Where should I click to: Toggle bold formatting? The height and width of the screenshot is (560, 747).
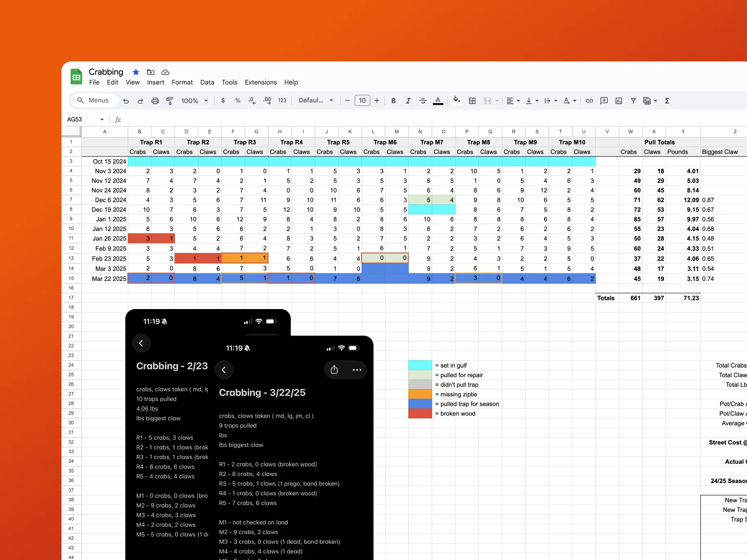tap(393, 101)
